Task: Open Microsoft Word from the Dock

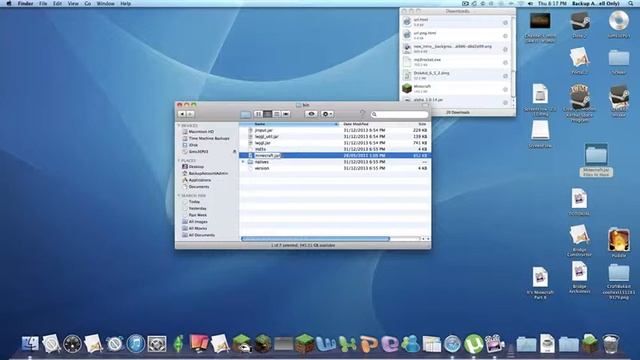Action: point(326,344)
